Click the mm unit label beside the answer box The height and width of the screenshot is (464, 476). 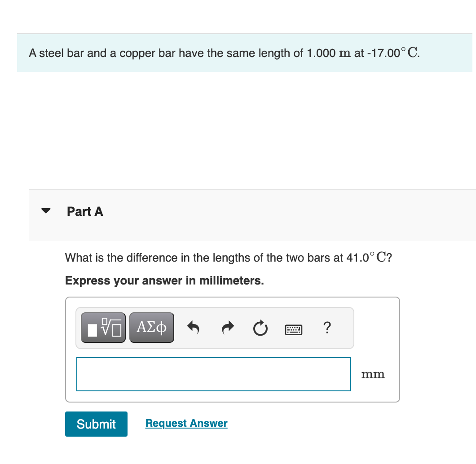click(373, 374)
